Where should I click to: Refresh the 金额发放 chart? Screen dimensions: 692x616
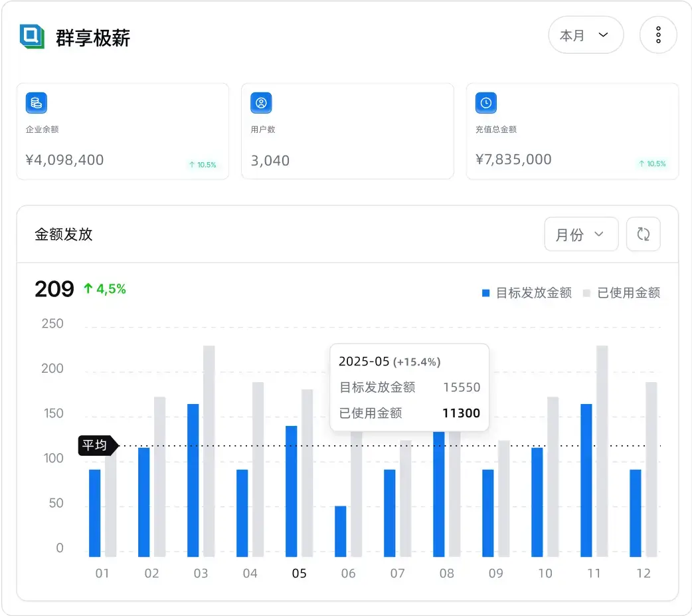(x=643, y=235)
